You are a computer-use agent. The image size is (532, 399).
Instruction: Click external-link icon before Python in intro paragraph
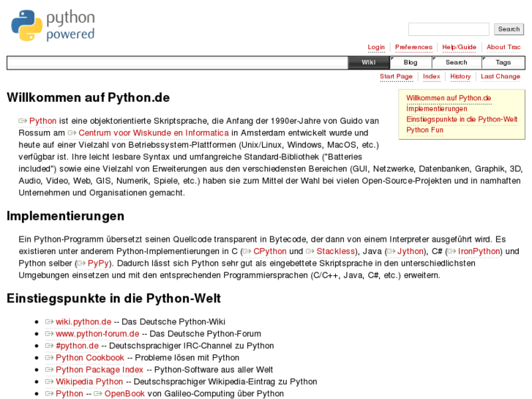[23, 121]
